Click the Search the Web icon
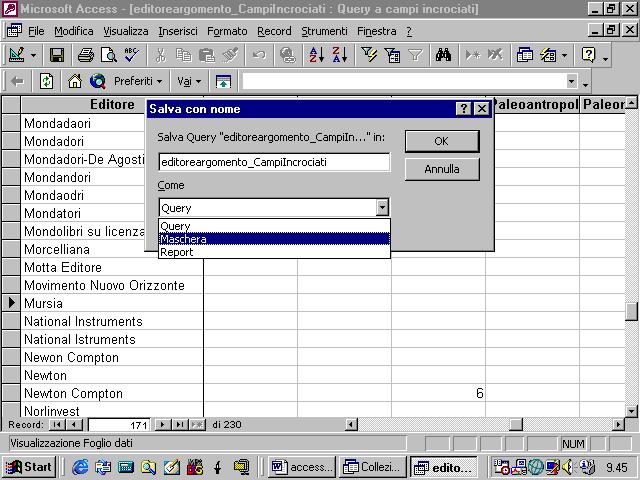The image size is (640, 480). 98,82
